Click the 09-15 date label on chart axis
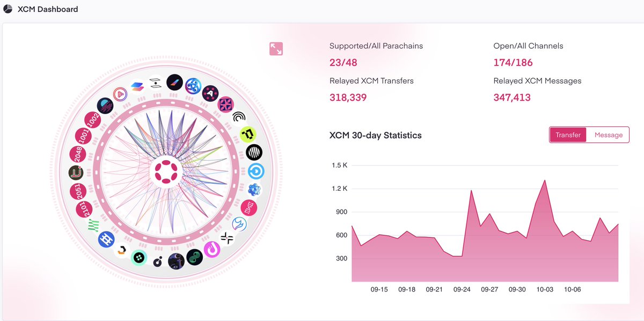644x321 pixels. (x=379, y=289)
